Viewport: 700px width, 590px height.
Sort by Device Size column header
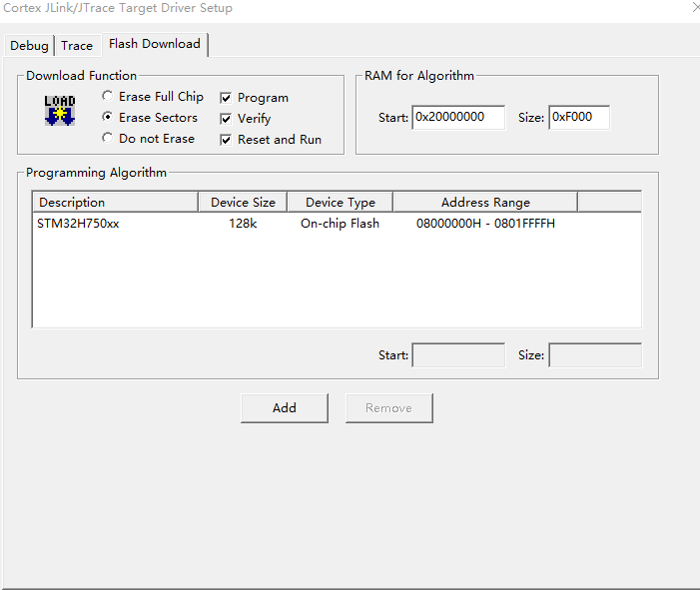243,202
